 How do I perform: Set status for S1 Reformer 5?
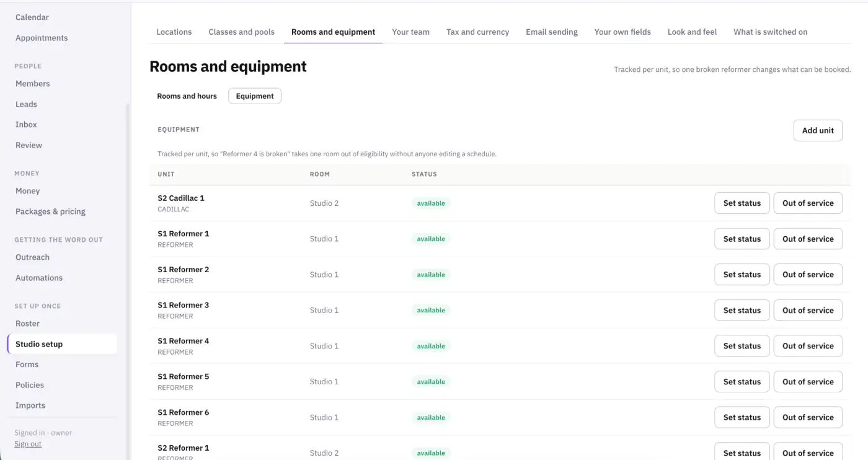click(742, 382)
